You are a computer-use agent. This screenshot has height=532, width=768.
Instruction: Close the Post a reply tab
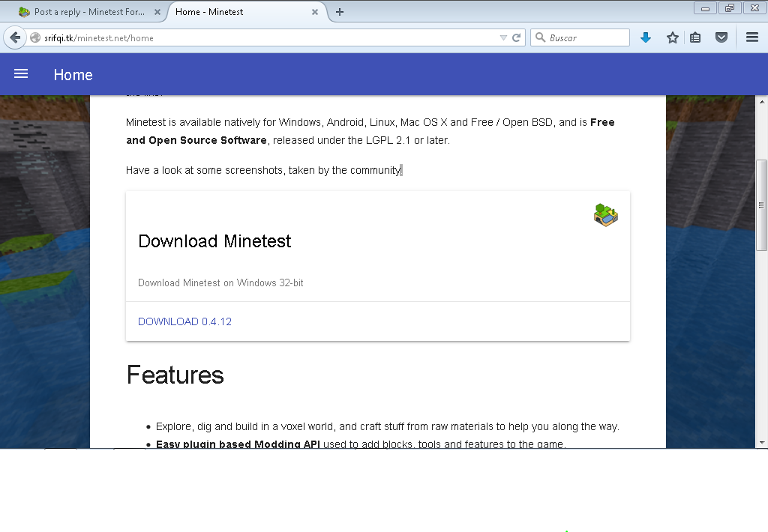coord(157,12)
